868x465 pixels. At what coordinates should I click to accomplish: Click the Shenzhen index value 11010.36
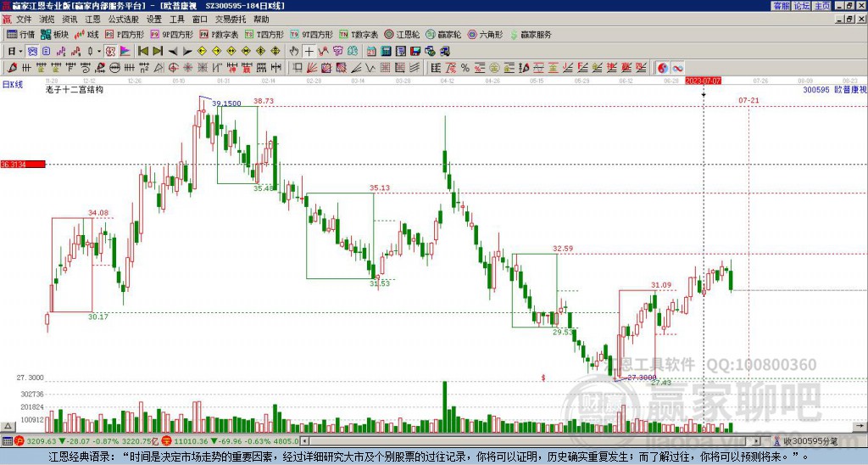189,441
